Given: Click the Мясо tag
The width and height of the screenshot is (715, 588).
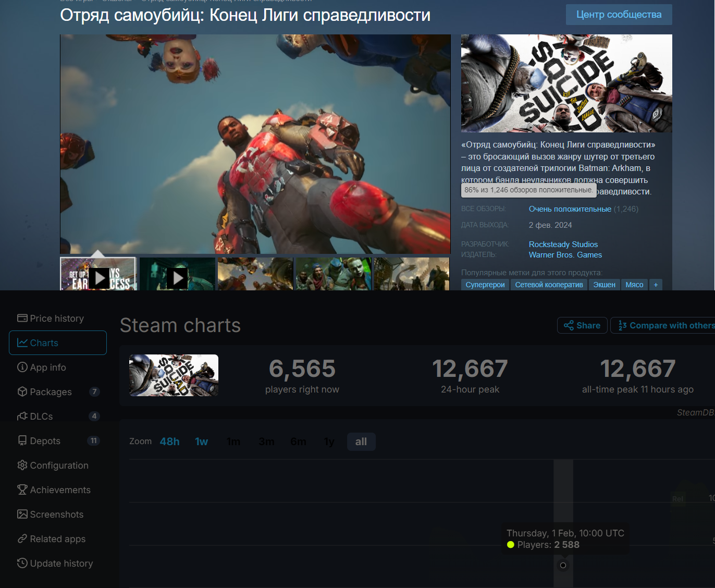Looking at the screenshot, I should click(x=634, y=285).
